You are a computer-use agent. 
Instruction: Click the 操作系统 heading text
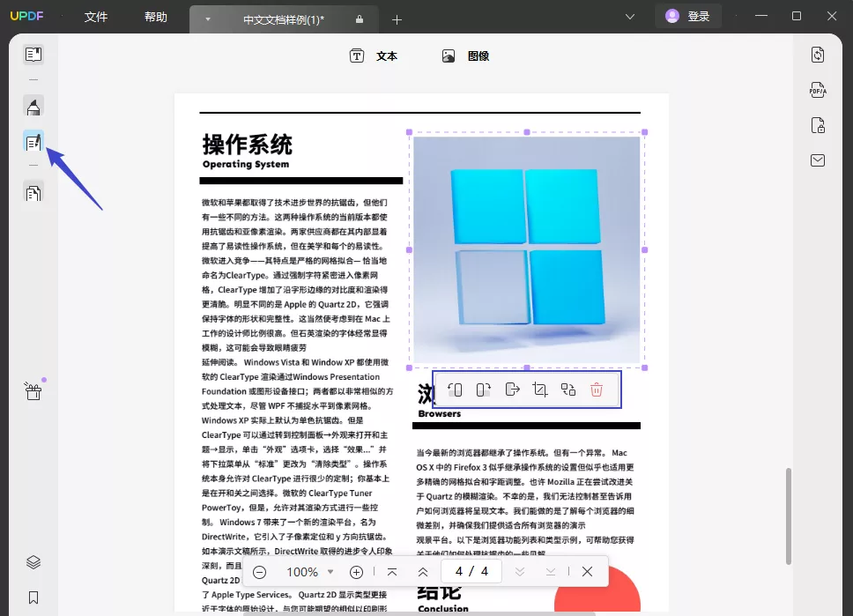pyautogui.click(x=247, y=145)
